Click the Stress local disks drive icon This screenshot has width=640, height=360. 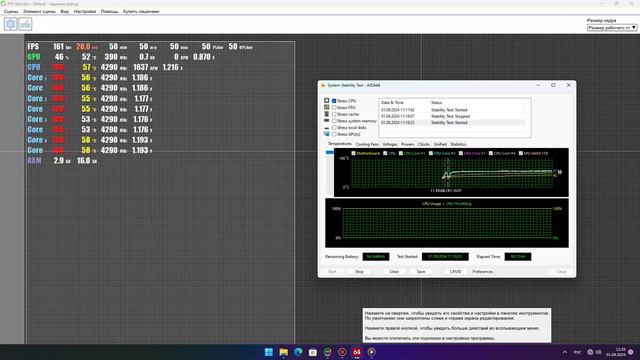pos(327,128)
